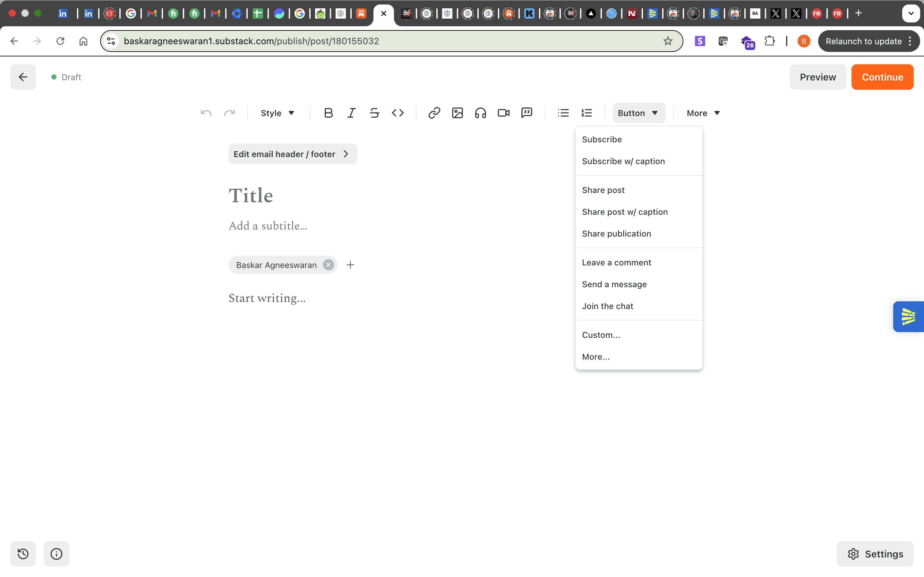Insert a code block
924x577 pixels.
[x=398, y=113]
